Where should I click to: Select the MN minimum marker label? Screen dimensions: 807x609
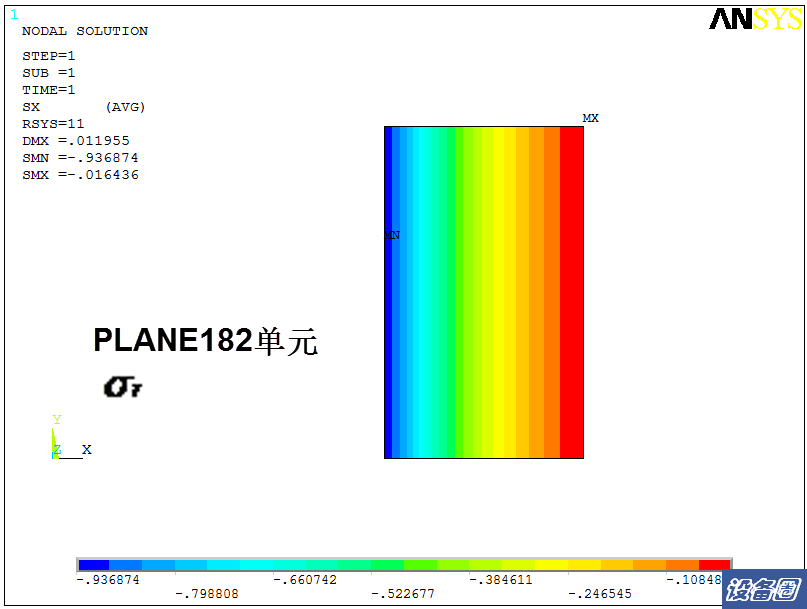point(392,235)
